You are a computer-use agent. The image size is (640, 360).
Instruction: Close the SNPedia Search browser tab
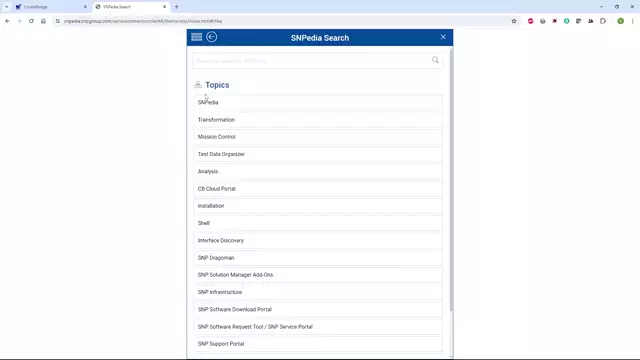pyautogui.click(x=164, y=7)
